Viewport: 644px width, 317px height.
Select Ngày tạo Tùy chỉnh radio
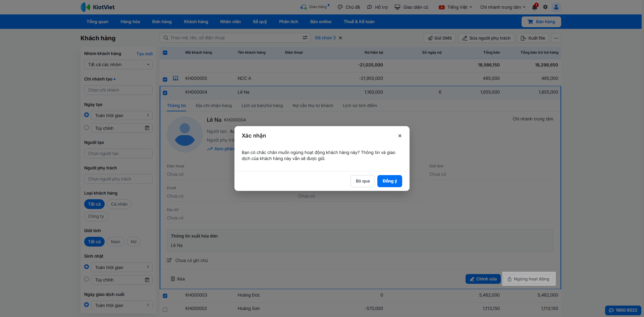[x=87, y=127]
